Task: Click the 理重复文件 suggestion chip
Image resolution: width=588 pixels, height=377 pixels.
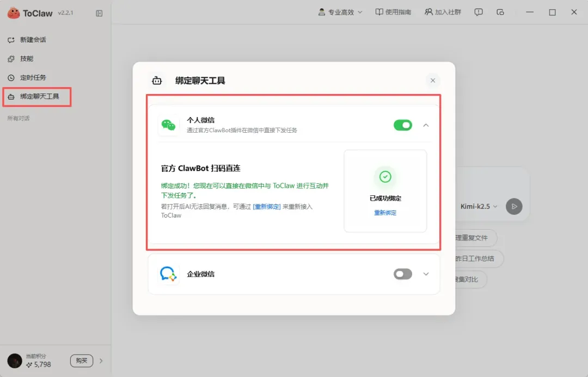Action: pyautogui.click(x=476, y=238)
